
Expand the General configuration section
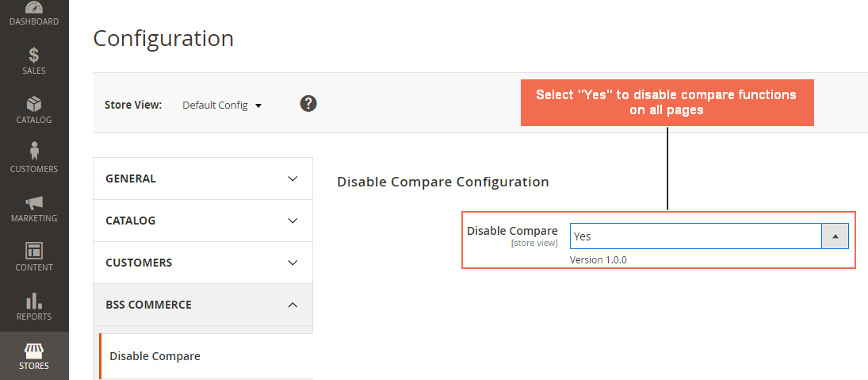pos(203,178)
